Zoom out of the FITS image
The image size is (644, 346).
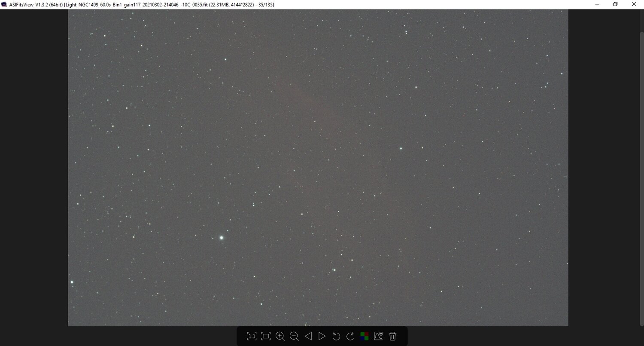(294, 336)
